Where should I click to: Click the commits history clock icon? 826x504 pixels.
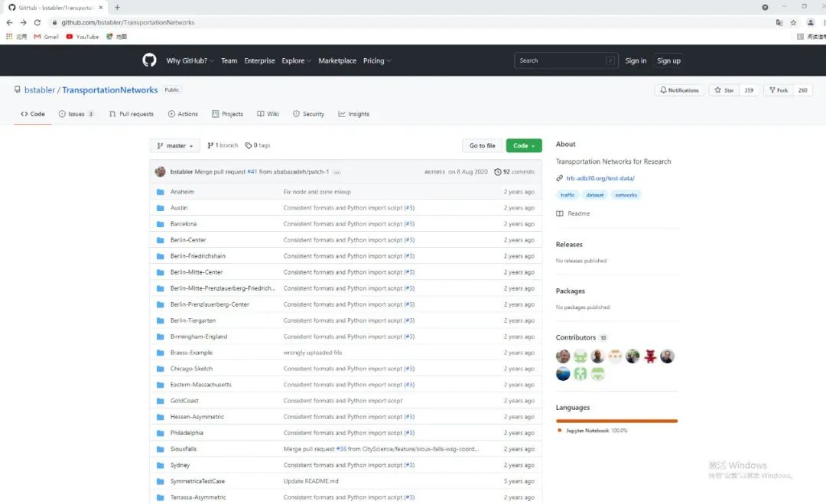[x=497, y=171]
